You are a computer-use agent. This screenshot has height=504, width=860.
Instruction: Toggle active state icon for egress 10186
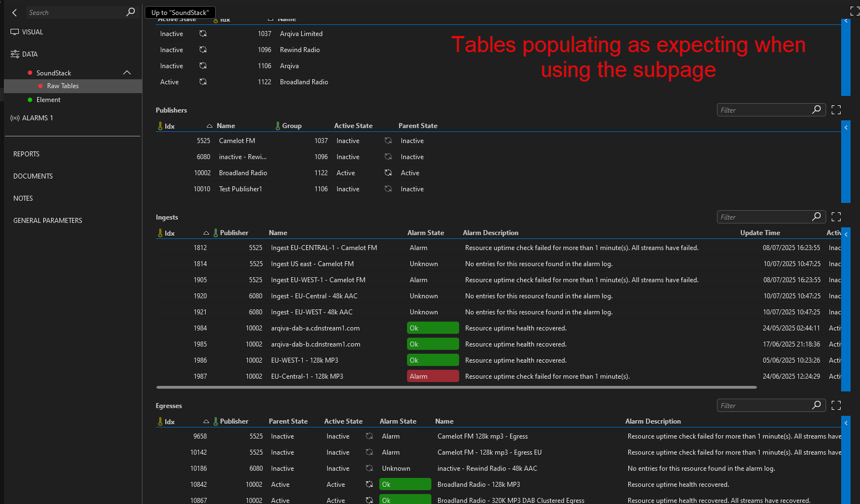[x=369, y=469]
